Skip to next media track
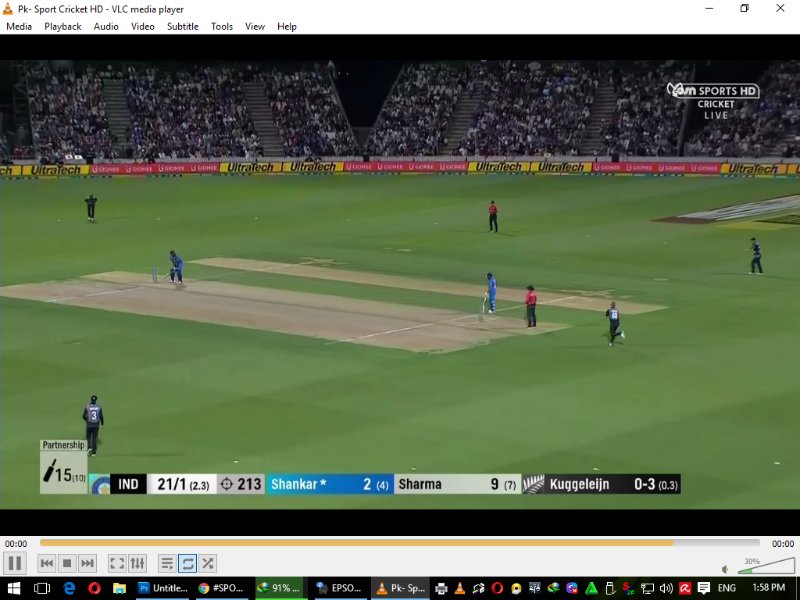Image resolution: width=800 pixels, height=600 pixels. pos(88,564)
